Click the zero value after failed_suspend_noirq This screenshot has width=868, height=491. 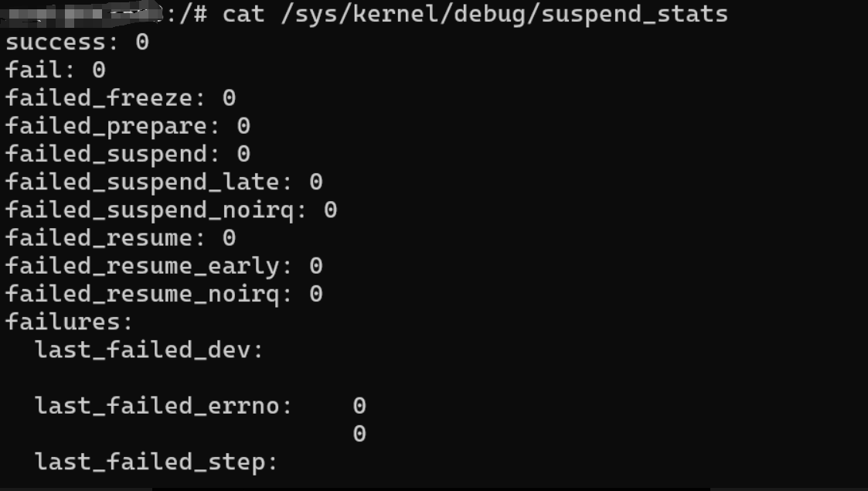[330, 210]
